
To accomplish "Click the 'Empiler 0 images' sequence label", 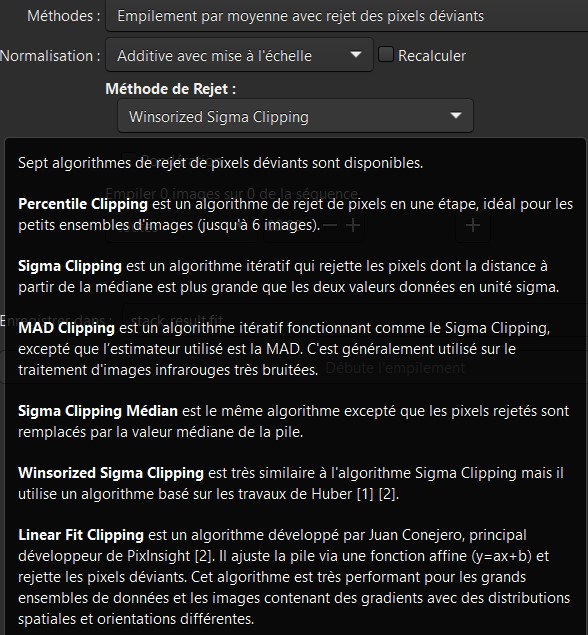I will click(x=232, y=193).
